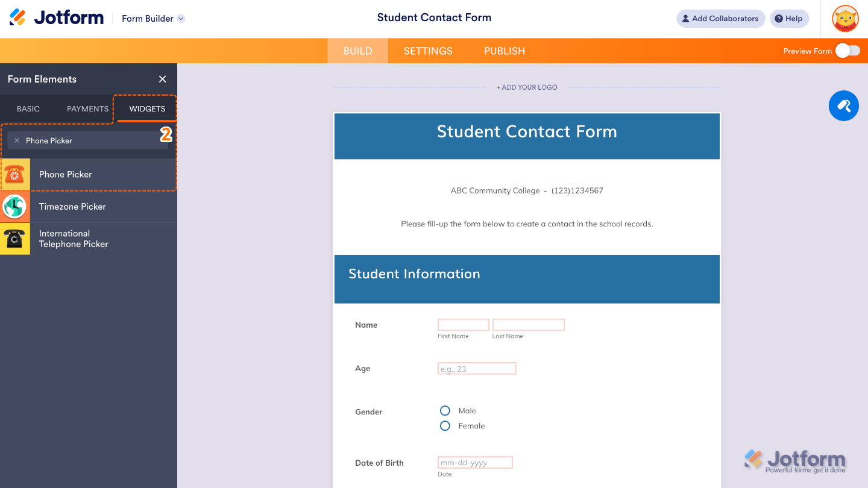
Task: Switch to the Settings tab
Action: pos(428,51)
